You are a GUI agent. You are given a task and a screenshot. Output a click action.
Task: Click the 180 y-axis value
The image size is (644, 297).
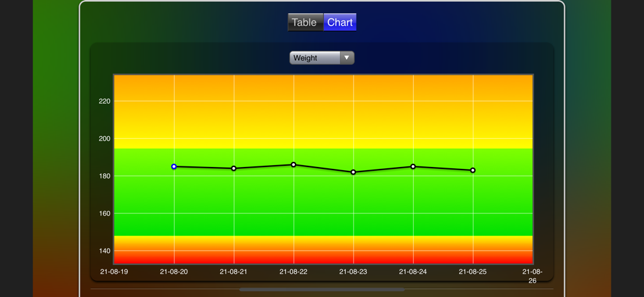(104, 176)
